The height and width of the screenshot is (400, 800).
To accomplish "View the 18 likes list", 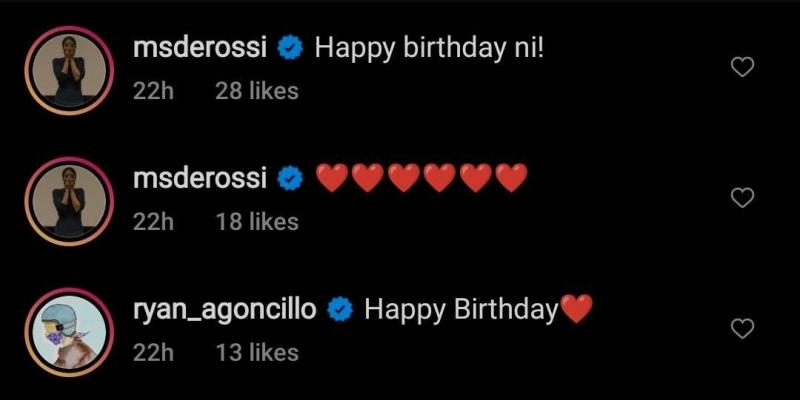I will tap(257, 222).
